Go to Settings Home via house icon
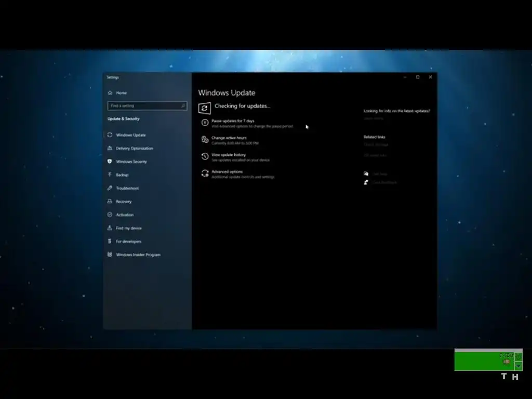The height and width of the screenshot is (399, 532). [110, 92]
